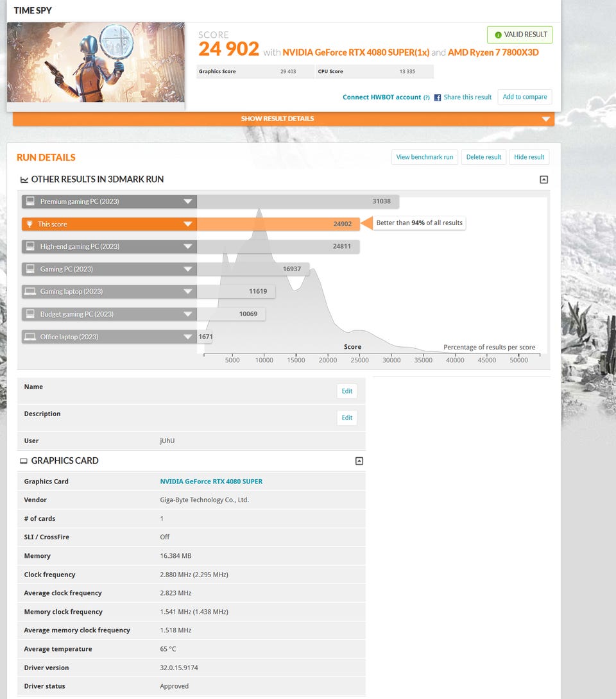616x699 pixels.
Task: Click the desktop icon on Budget gaming PC row
Action: click(30, 314)
